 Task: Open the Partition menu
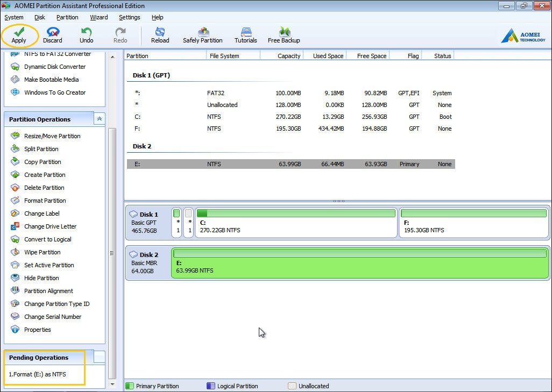pos(67,17)
